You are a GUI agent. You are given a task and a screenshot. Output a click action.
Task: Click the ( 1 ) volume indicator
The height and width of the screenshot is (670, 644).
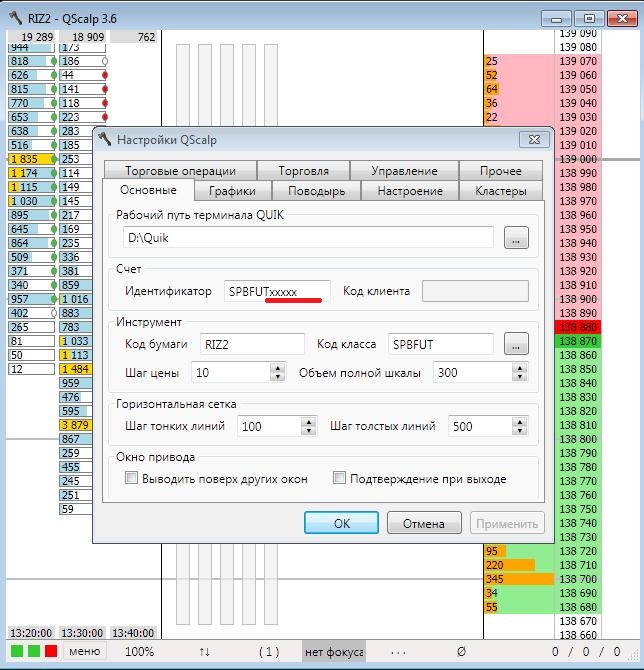click(269, 652)
